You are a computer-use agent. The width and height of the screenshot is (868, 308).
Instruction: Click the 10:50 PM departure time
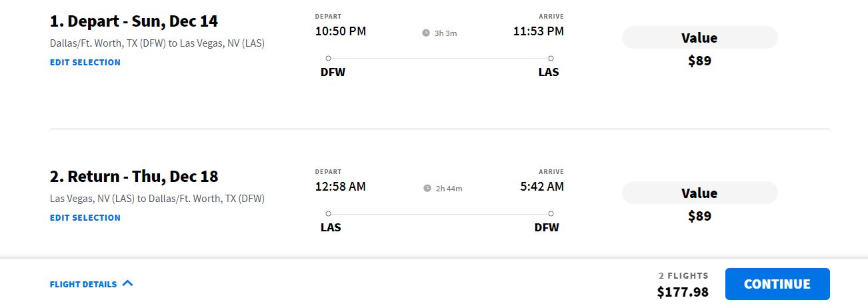(341, 31)
